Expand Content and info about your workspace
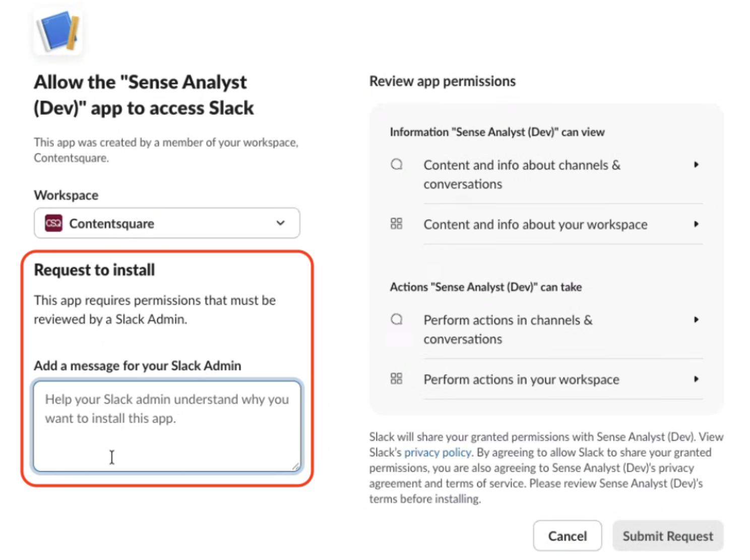This screenshot has height=560, width=750. (546, 224)
